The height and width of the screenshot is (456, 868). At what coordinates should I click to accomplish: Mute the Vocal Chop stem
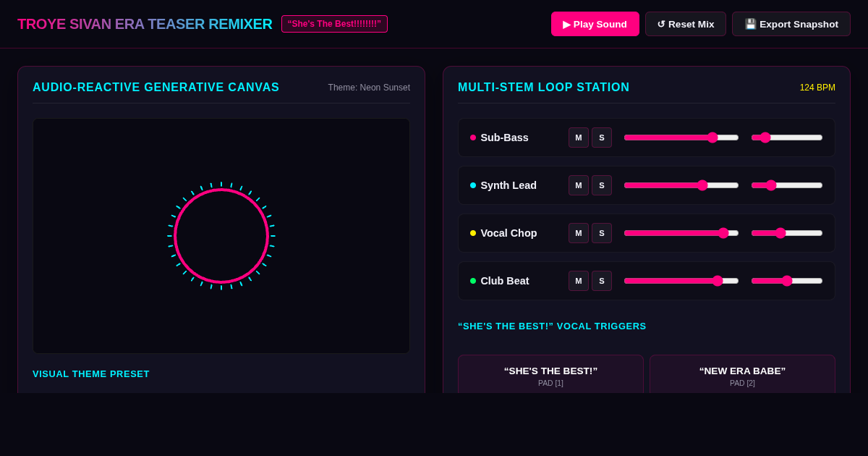pyautogui.click(x=579, y=233)
